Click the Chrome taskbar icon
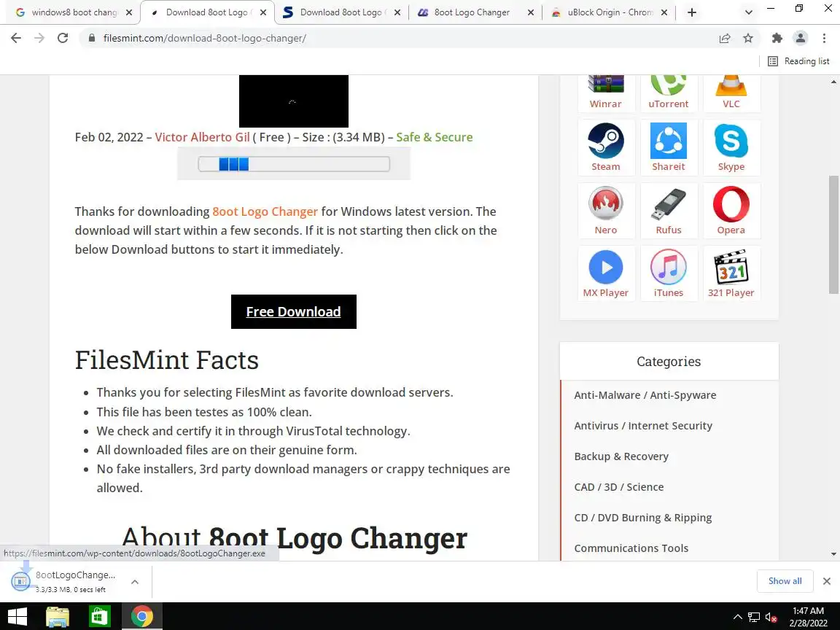This screenshot has width=840, height=630. point(142,617)
